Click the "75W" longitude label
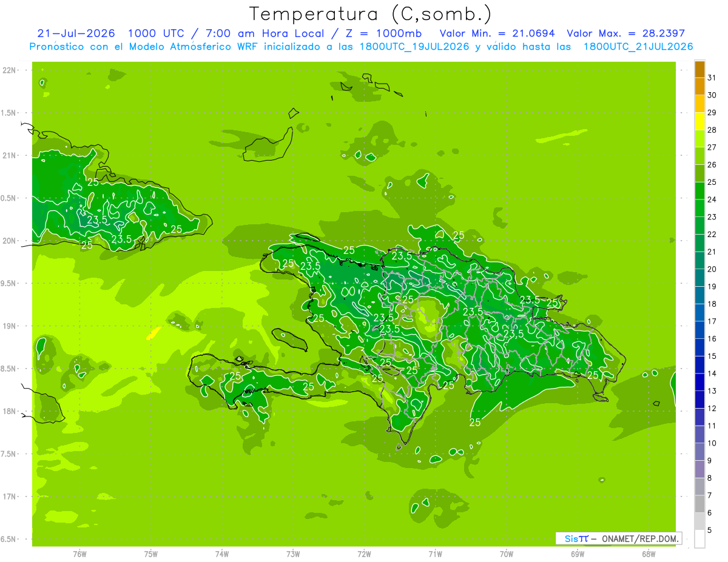 [x=150, y=554]
